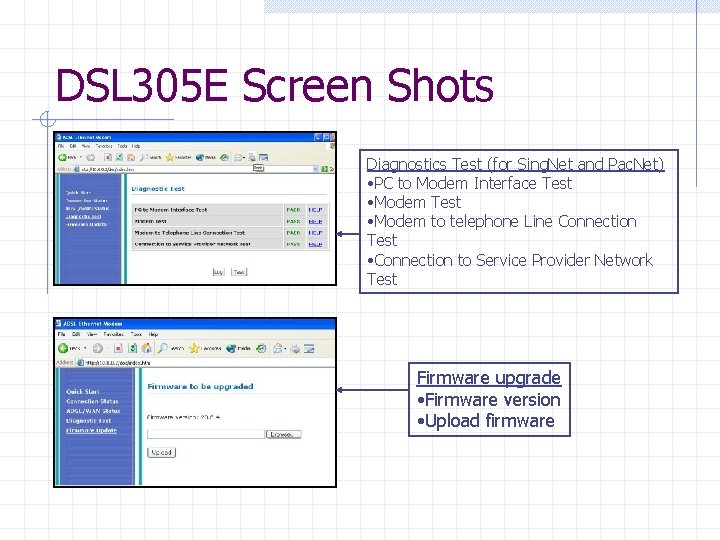Image resolution: width=720 pixels, height=540 pixels.
Task: Click Refresh icon in Diagnostic Test browser window
Action: pyautogui.click(x=119, y=158)
